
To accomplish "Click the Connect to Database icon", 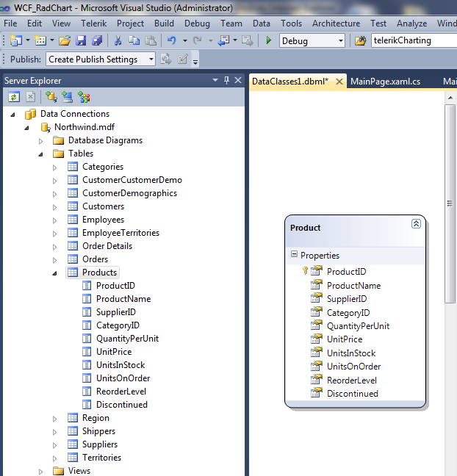I will click(x=51, y=97).
